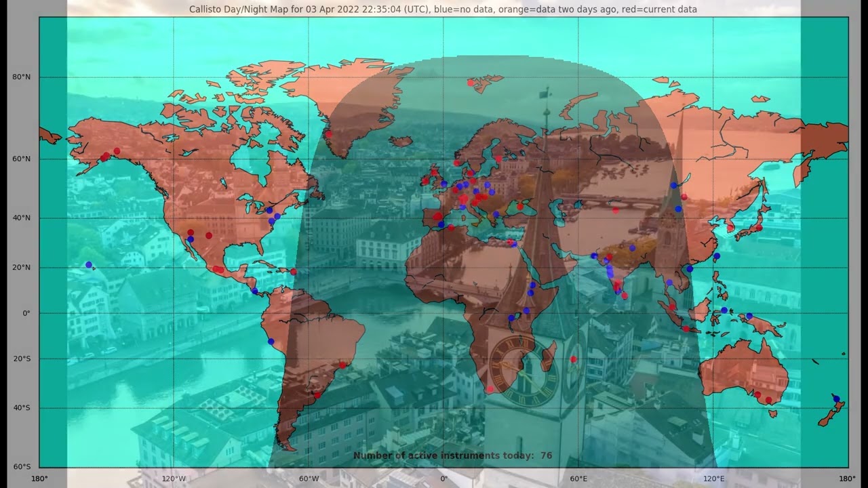Click the blue station dot on Peru's coast
The image size is (868, 488).
271,342
